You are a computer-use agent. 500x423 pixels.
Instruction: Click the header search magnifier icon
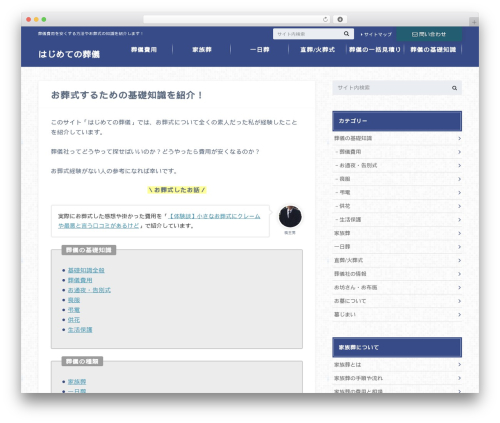tap(346, 34)
